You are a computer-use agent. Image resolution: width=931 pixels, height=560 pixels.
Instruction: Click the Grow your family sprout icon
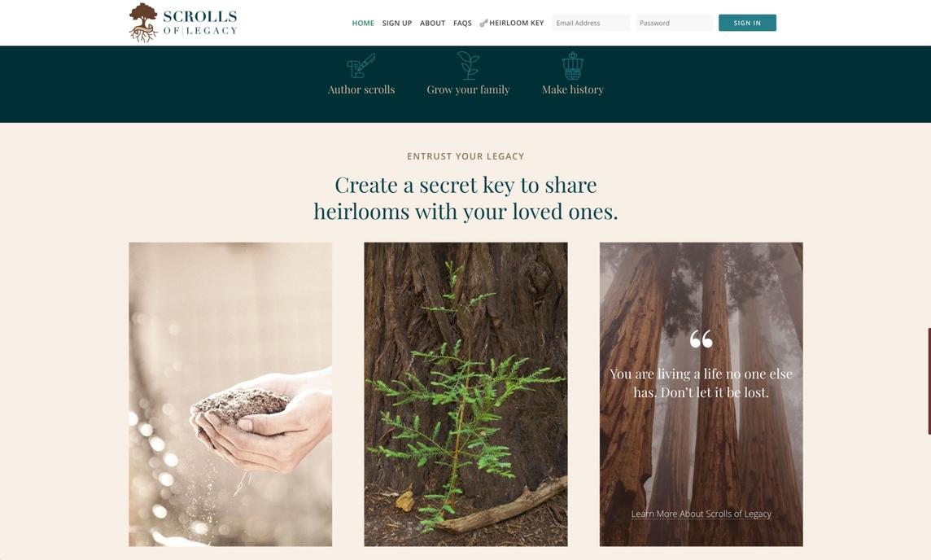coord(468,65)
